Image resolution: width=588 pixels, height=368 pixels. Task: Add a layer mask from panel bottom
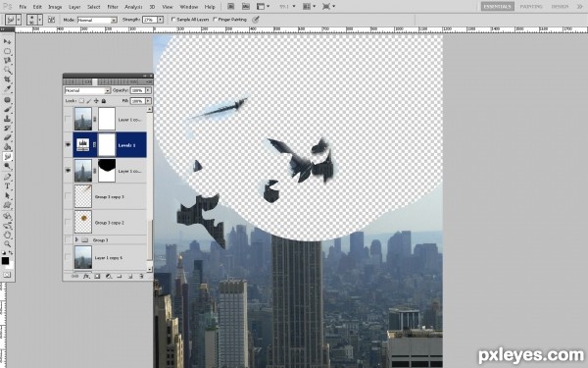(97, 276)
